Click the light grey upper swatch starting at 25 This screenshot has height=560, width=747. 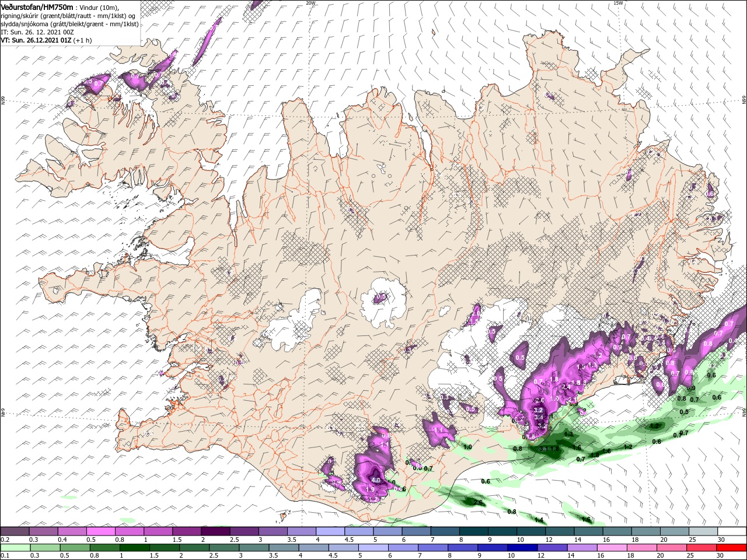click(x=703, y=531)
